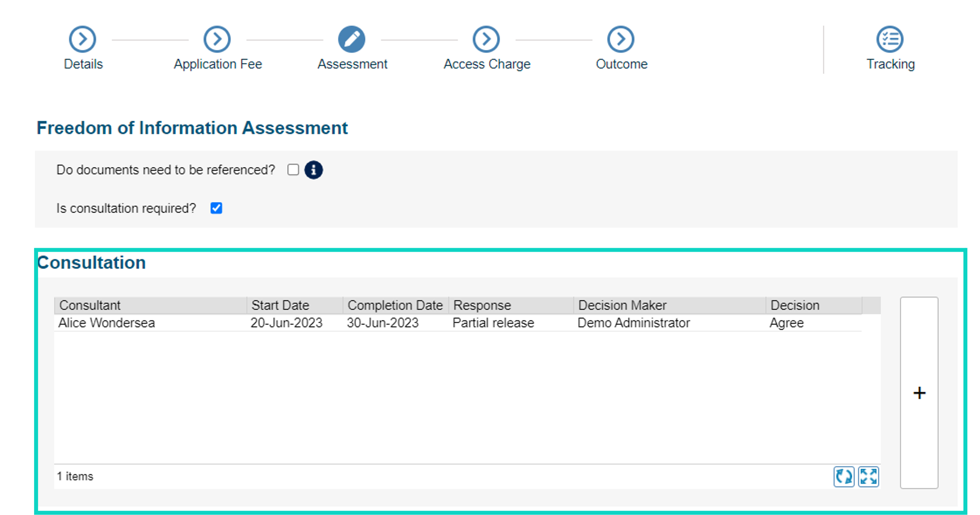Click the Application Fee step label

[218, 64]
